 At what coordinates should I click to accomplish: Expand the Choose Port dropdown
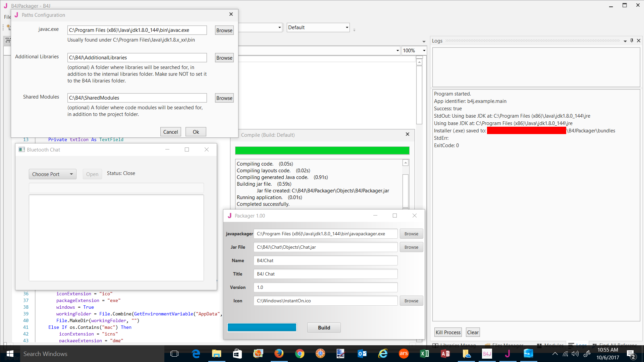pyautogui.click(x=52, y=174)
